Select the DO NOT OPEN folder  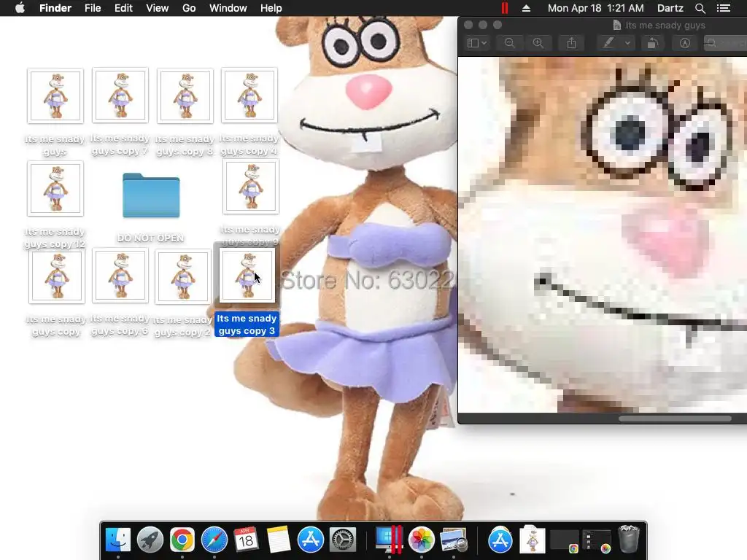(x=151, y=195)
